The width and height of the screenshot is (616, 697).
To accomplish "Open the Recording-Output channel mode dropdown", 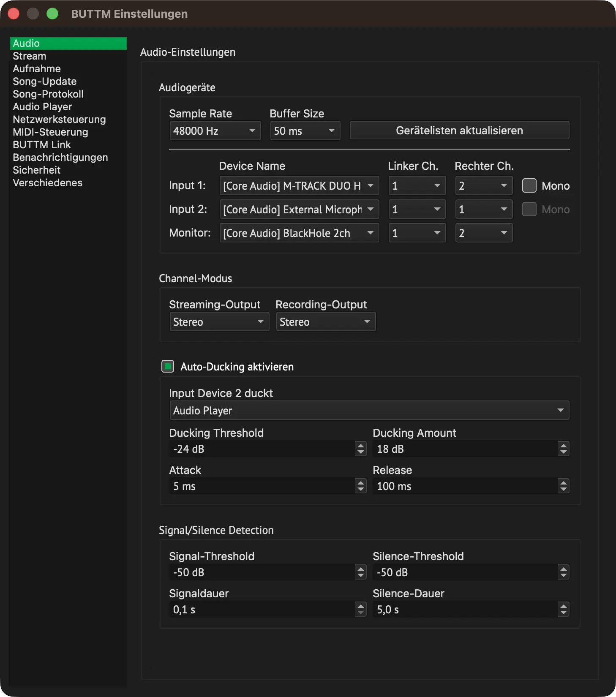I will 326,321.
